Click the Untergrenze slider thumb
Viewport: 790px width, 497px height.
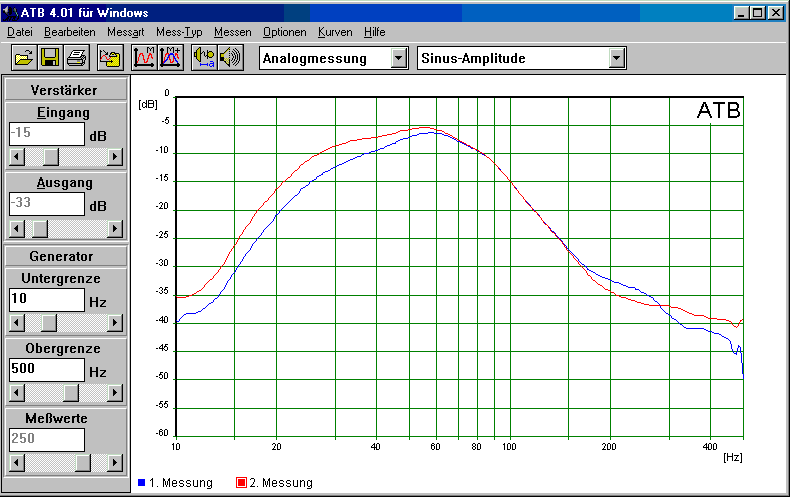(x=47, y=323)
